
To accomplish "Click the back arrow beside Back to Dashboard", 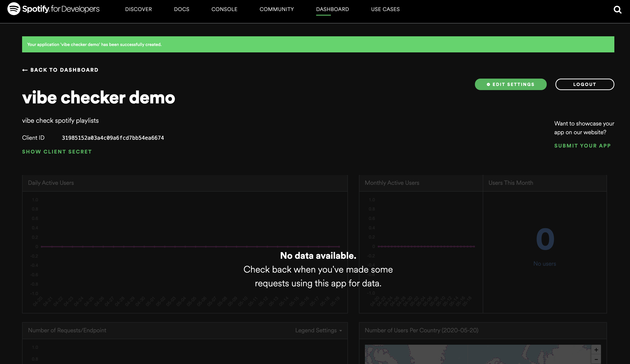I will click(25, 70).
